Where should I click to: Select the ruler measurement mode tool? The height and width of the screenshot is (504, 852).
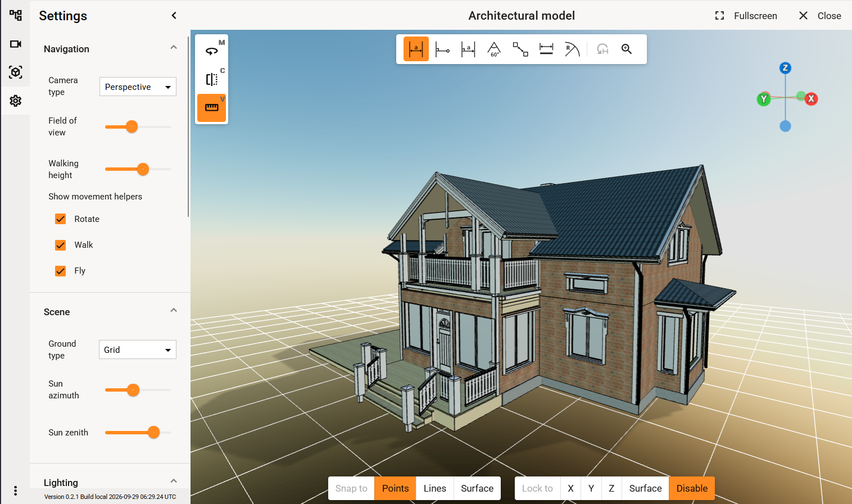click(211, 107)
